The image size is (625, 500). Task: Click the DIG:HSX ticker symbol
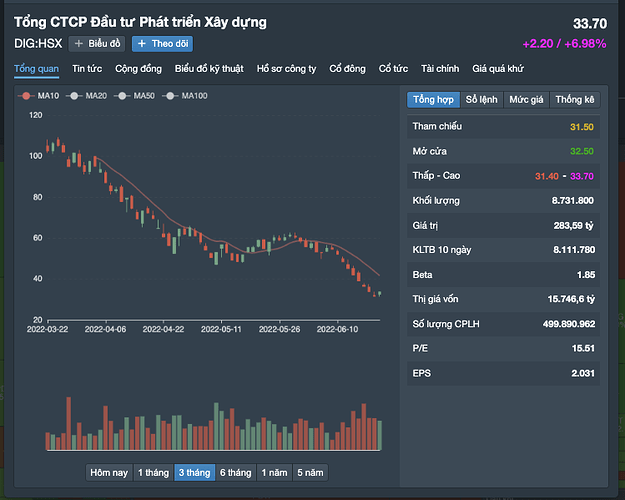[38, 44]
